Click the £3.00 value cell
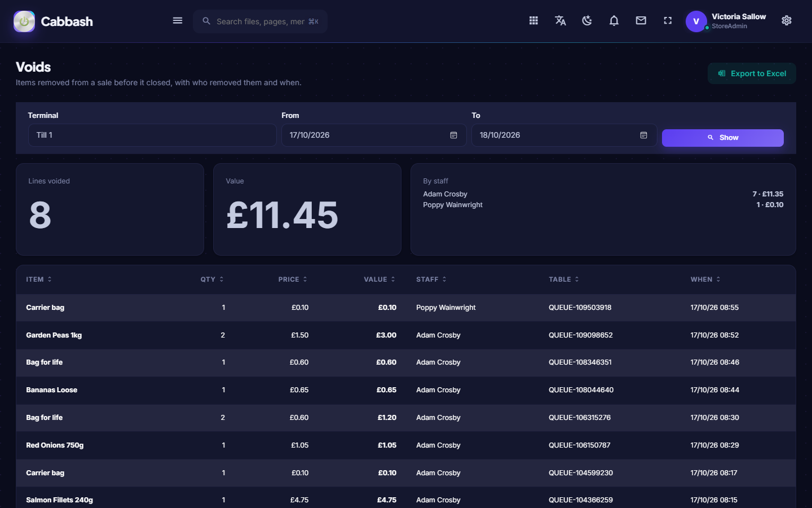The width and height of the screenshot is (812, 508). [x=386, y=335]
